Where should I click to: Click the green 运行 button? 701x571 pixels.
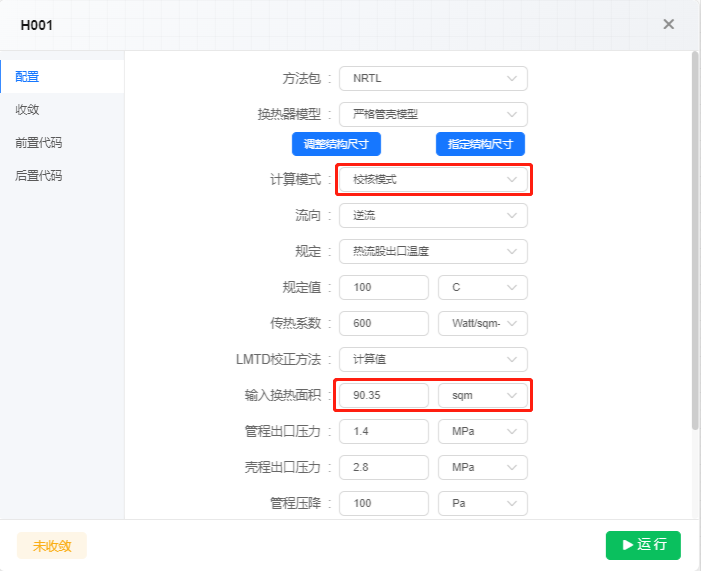point(643,545)
